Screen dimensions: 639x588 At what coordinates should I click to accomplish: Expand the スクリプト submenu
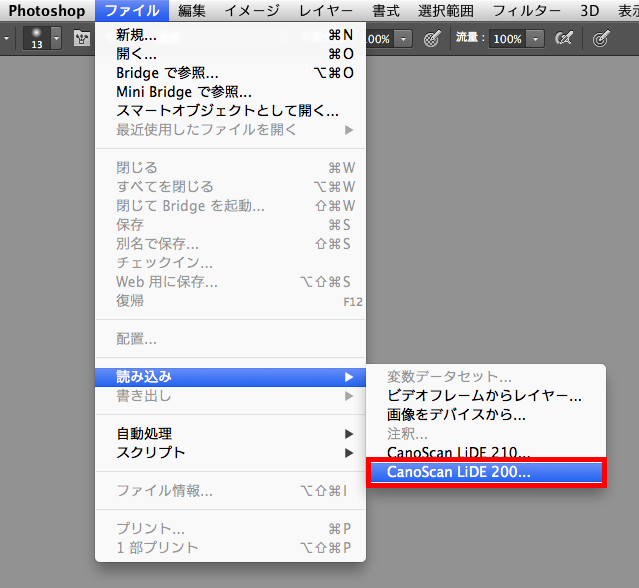pos(151,453)
